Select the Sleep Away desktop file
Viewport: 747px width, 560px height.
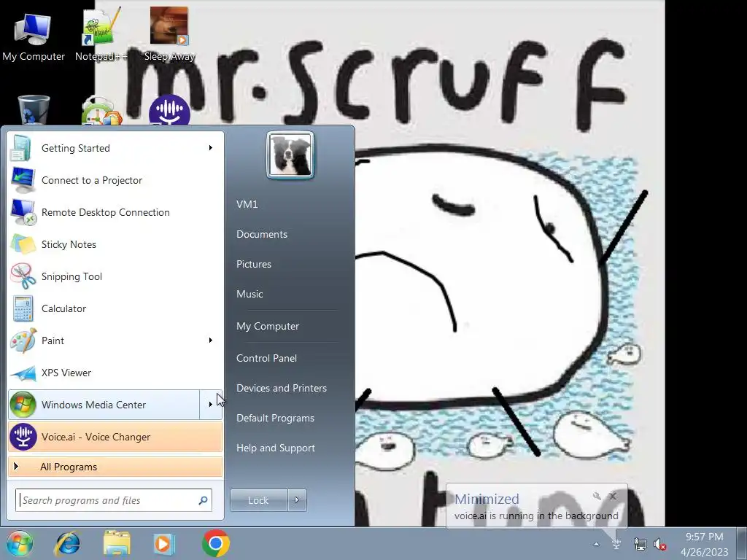click(x=169, y=34)
